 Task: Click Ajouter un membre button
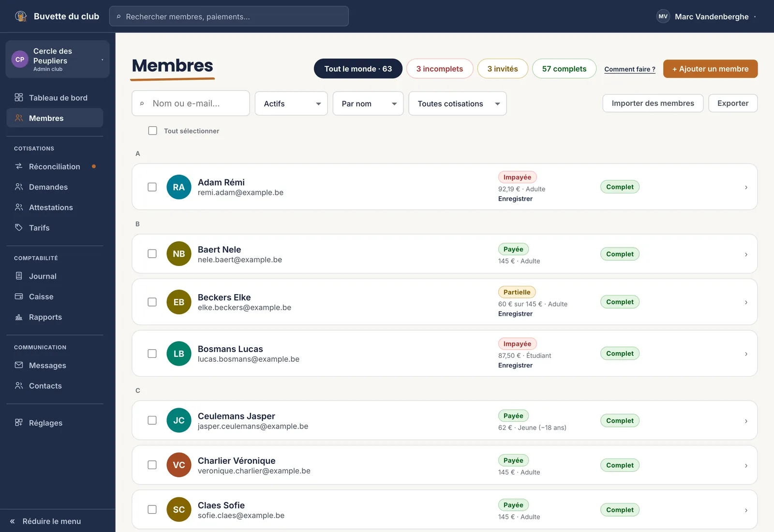pyautogui.click(x=710, y=69)
